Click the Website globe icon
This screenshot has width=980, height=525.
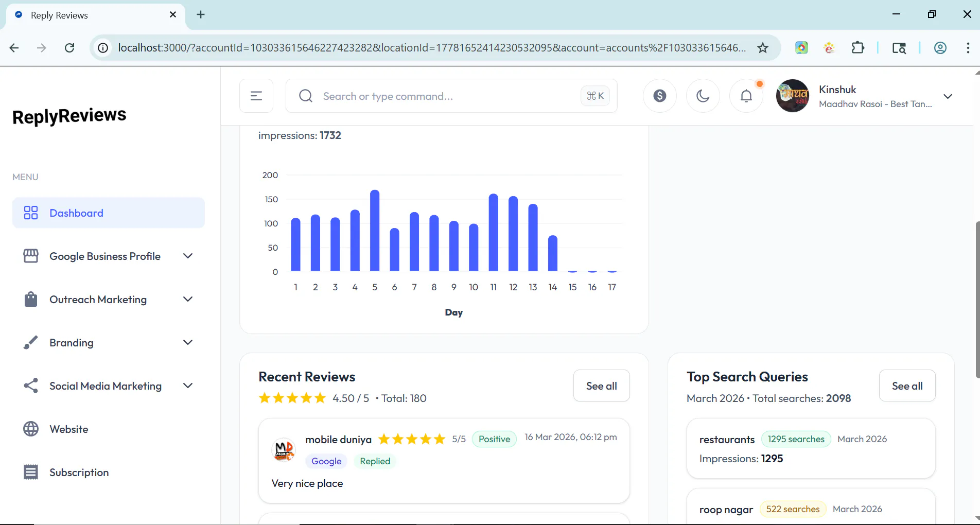click(31, 429)
